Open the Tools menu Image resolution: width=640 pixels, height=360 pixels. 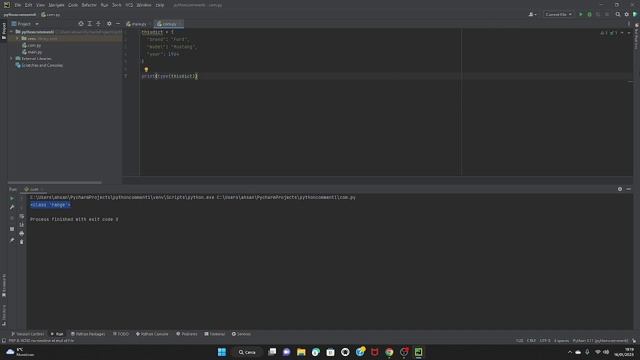coord(117,5)
